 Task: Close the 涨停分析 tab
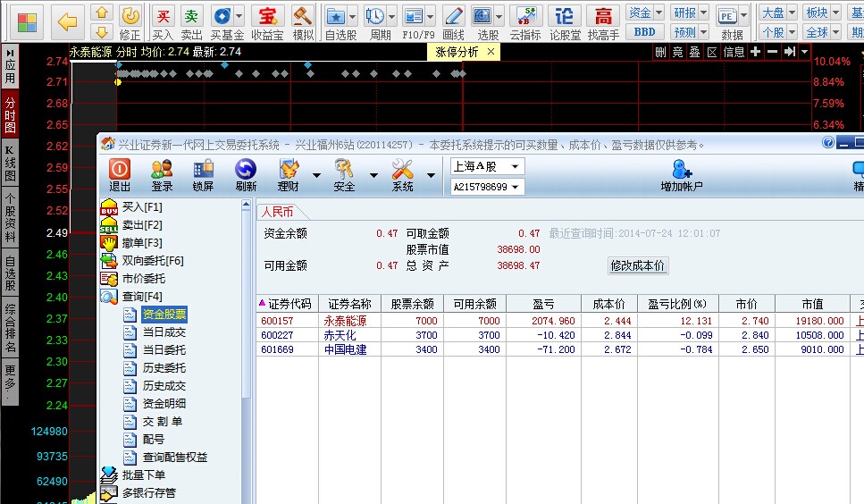click(491, 52)
